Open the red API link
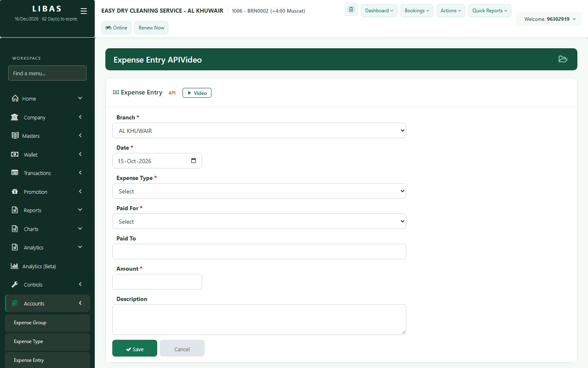 (x=172, y=93)
